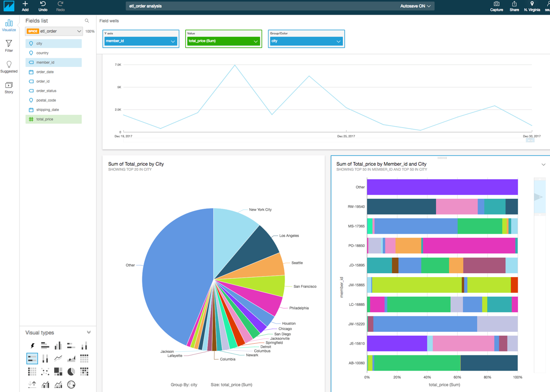Choose the clustered bar combo chart type

(x=45, y=385)
